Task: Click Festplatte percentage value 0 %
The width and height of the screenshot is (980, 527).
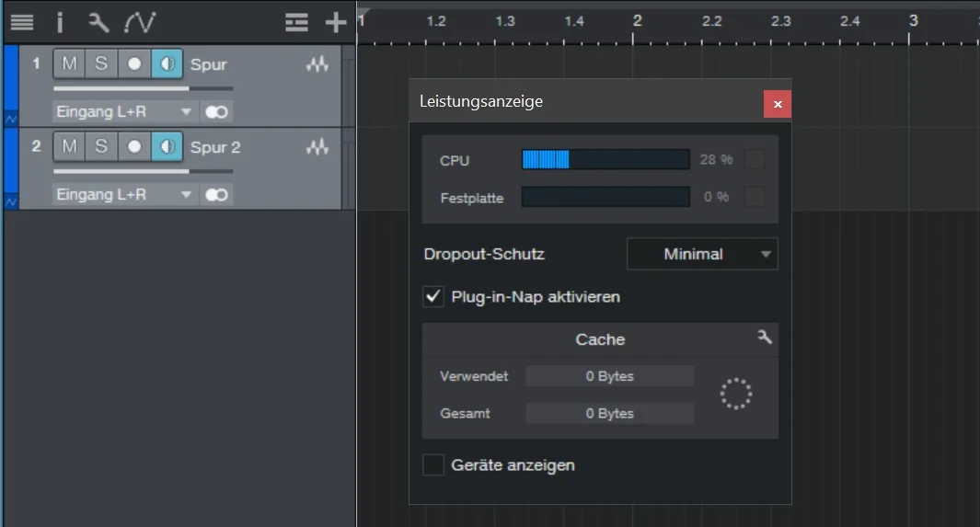Action: 716,197
